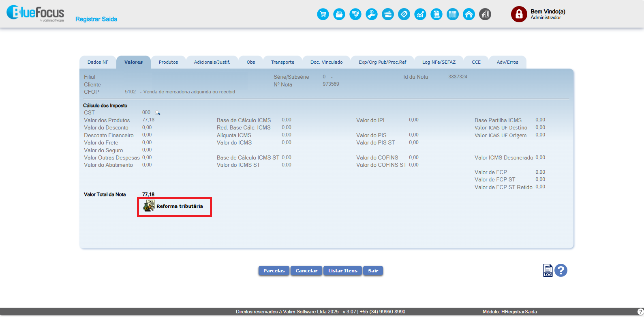Open the LOG file icon
Image resolution: width=644 pixels, height=317 pixels.
click(x=548, y=270)
